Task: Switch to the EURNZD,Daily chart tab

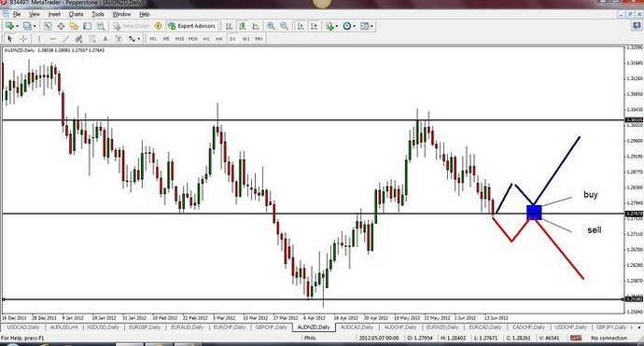Action: (x=441, y=327)
